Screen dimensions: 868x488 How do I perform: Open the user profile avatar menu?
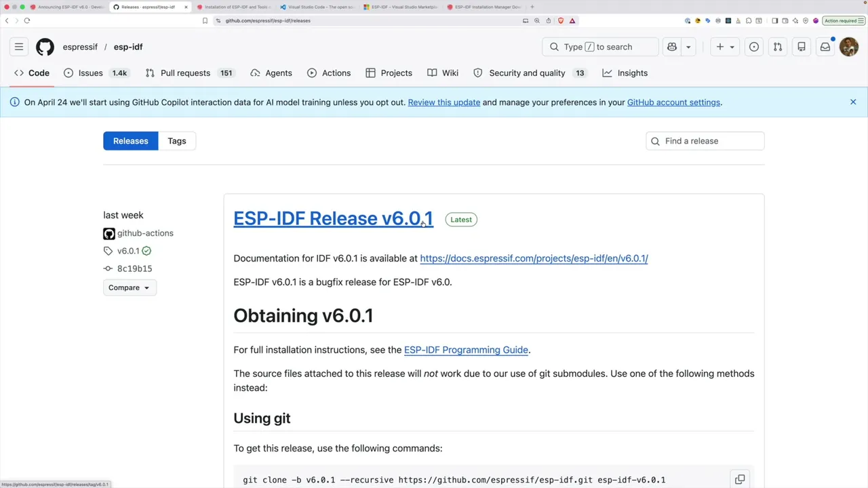[849, 47]
